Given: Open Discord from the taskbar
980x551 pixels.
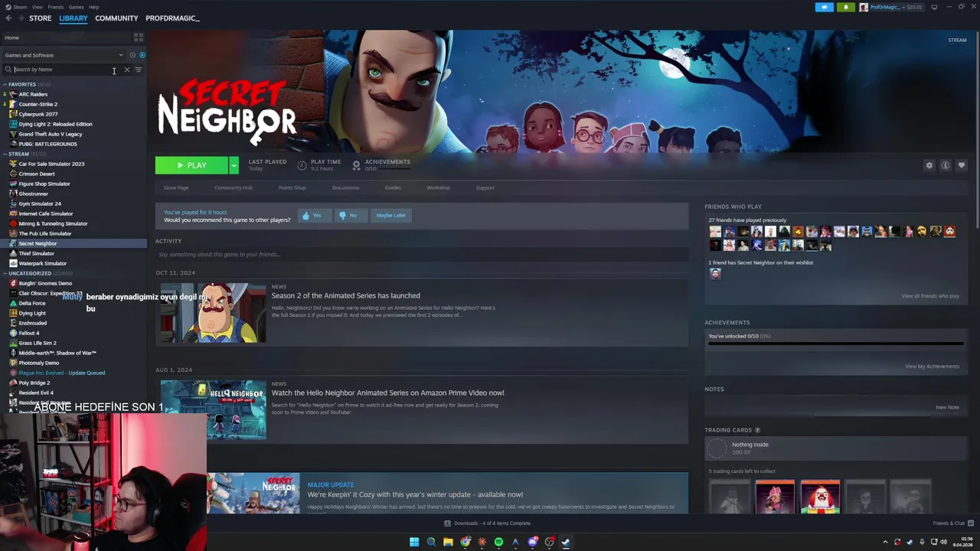Looking at the screenshot, I should click(x=532, y=542).
